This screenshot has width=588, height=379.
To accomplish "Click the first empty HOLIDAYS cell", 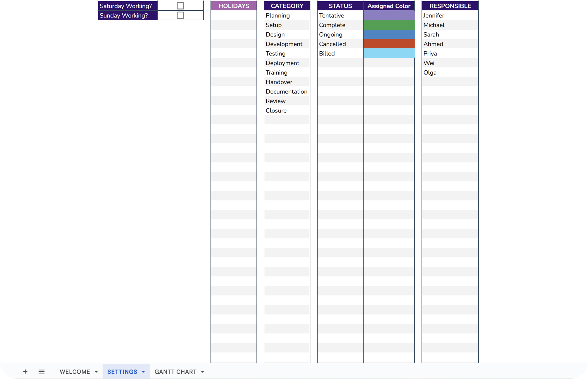I will tap(234, 15).
